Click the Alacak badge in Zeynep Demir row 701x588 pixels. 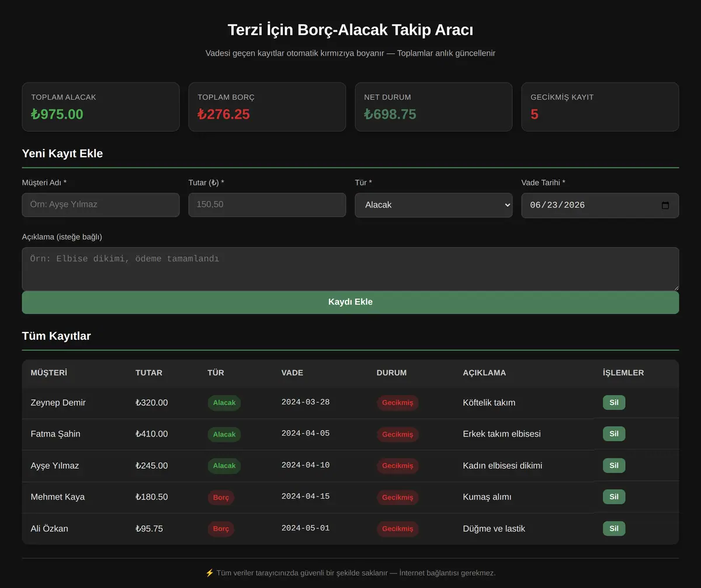pos(224,403)
